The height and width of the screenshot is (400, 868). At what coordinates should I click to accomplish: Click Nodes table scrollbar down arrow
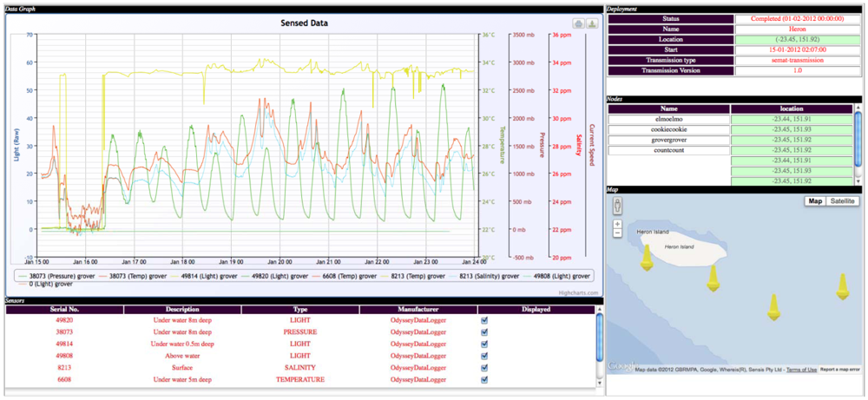[858, 181]
